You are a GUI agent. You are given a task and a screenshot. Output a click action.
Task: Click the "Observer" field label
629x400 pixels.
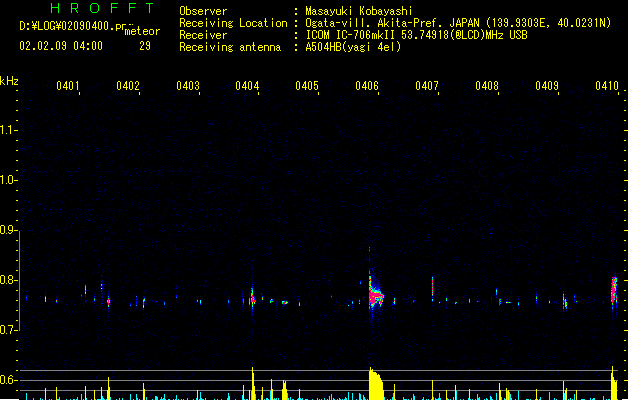pyautogui.click(x=203, y=11)
